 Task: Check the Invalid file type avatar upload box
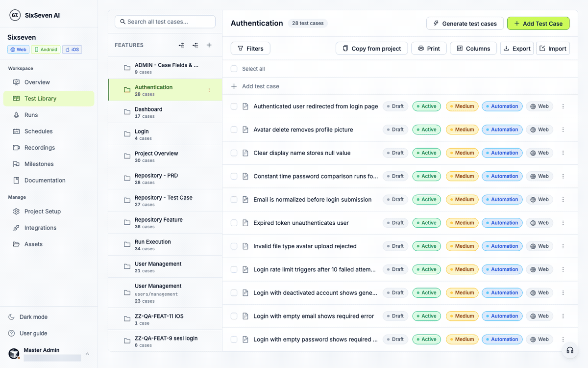pos(234,246)
